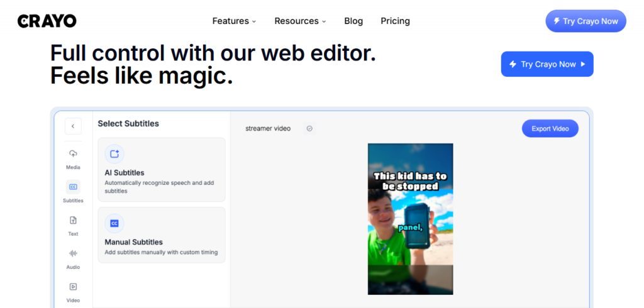Click the video preview thumbnail
Viewport: 644px width, 308px height.
[410, 219]
